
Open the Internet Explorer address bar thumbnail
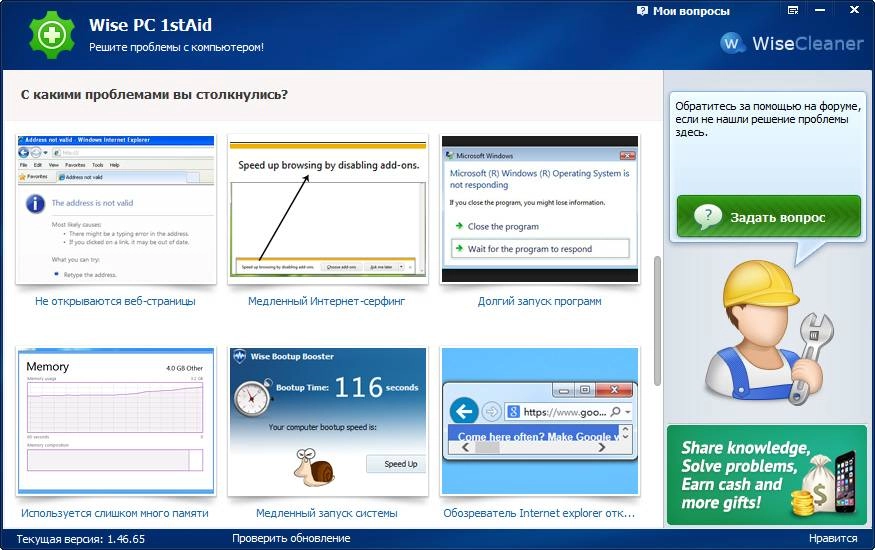(x=540, y=421)
